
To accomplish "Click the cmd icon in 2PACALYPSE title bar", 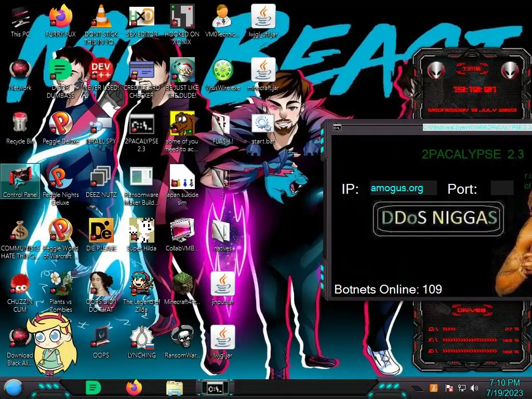I will (337, 128).
